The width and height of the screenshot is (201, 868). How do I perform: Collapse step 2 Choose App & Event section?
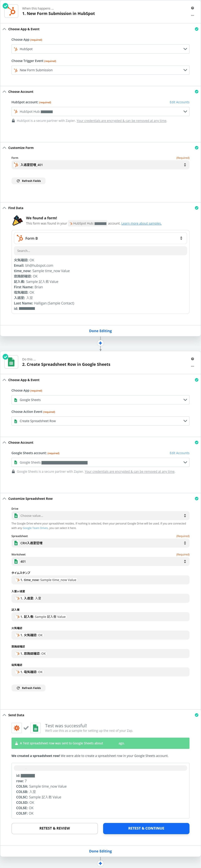[x=4, y=380]
